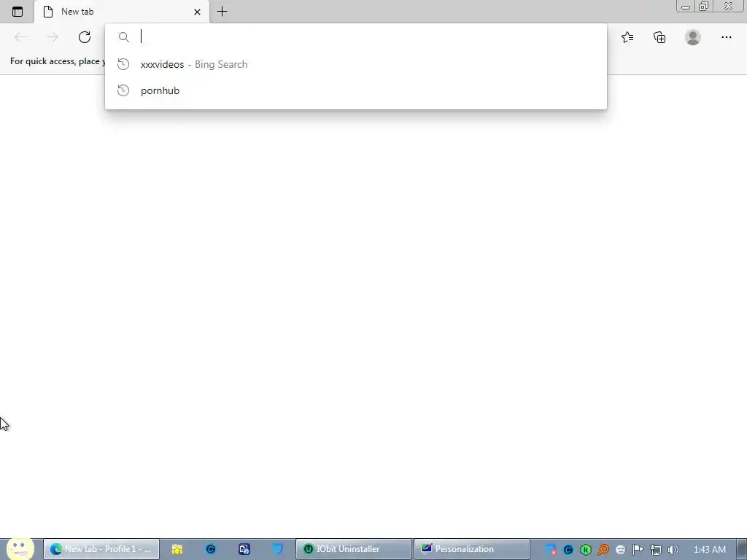
Task: Click the browser forward arrow
Action: coord(53,37)
